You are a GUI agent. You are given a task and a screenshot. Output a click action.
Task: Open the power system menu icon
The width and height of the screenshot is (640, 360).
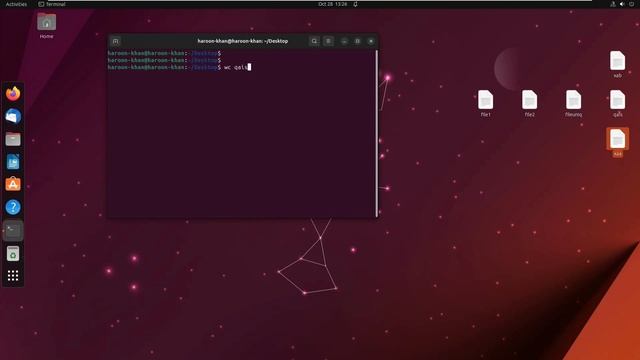(x=631, y=4)
